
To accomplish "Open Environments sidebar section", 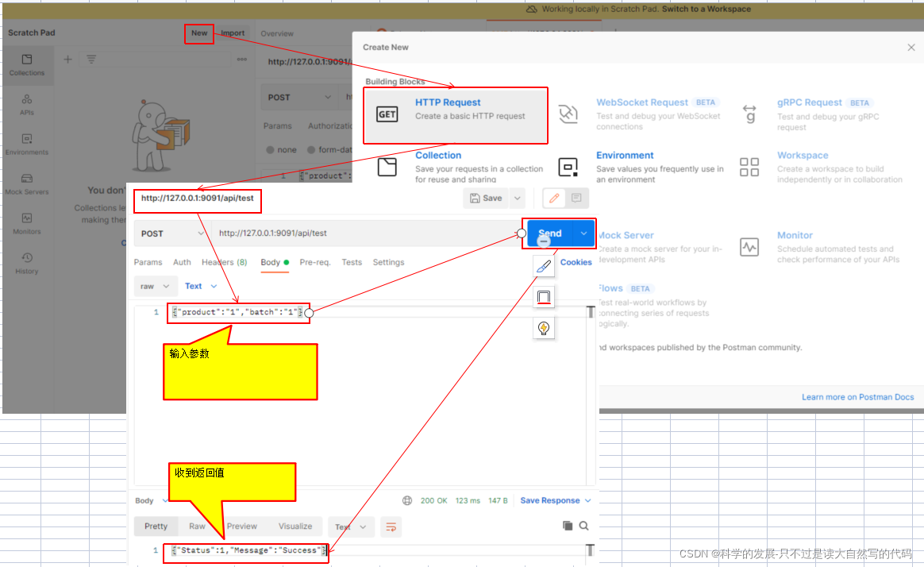I will (26, 145).
